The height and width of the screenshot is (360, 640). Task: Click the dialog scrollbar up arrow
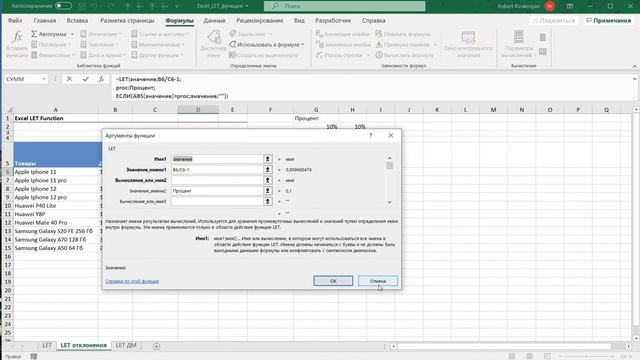click(389, 158)
